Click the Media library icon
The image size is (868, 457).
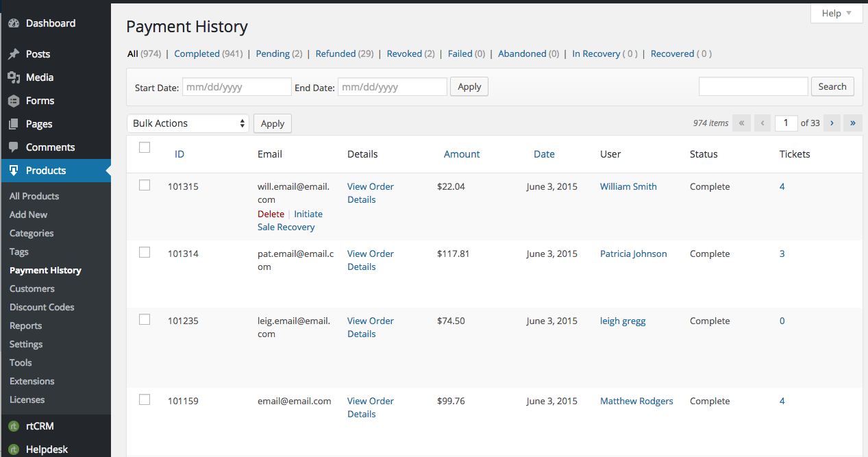coord(14,77)
